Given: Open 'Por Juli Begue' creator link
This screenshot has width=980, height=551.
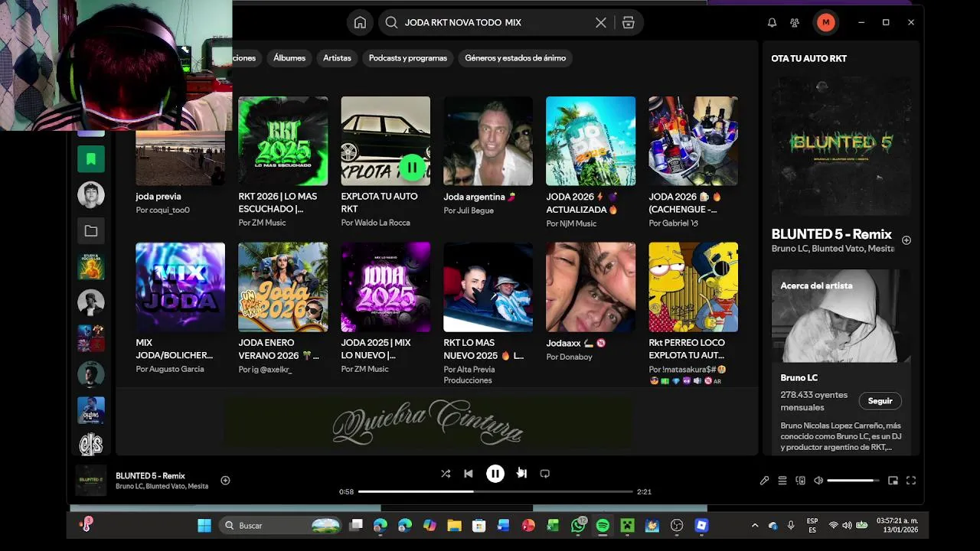Looking at the screenshot, I should [469, 210].
